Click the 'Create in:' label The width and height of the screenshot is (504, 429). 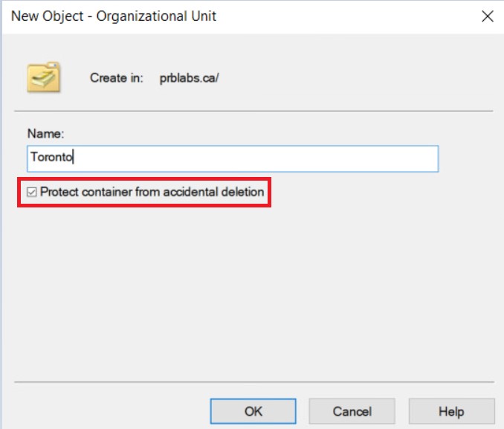116,77
